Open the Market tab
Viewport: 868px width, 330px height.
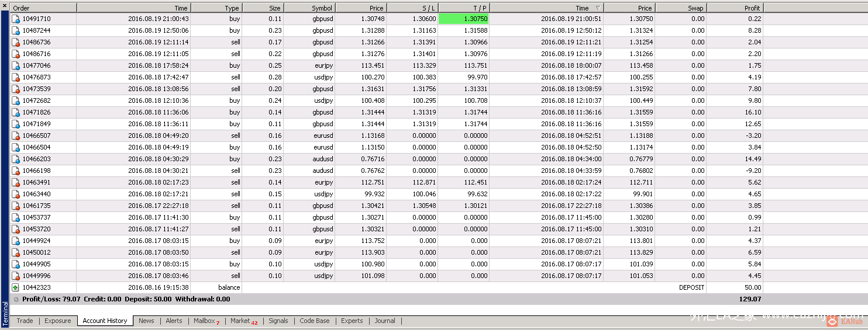243,321
